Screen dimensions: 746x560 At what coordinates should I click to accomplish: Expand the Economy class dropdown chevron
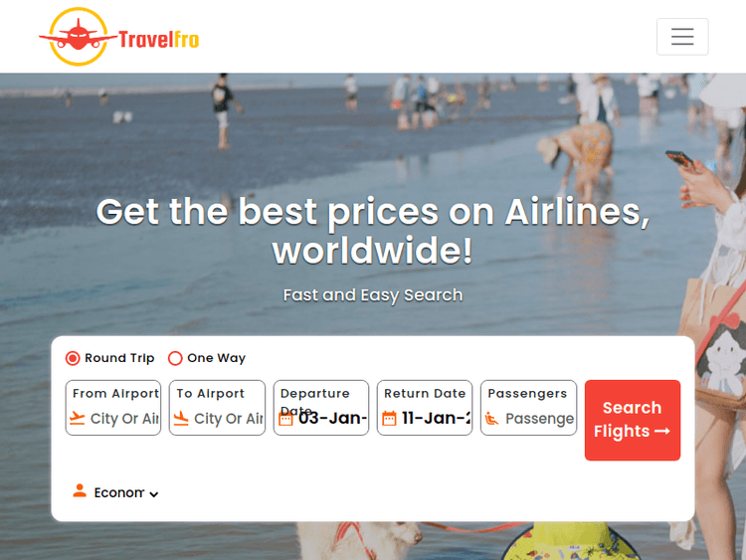153,494
